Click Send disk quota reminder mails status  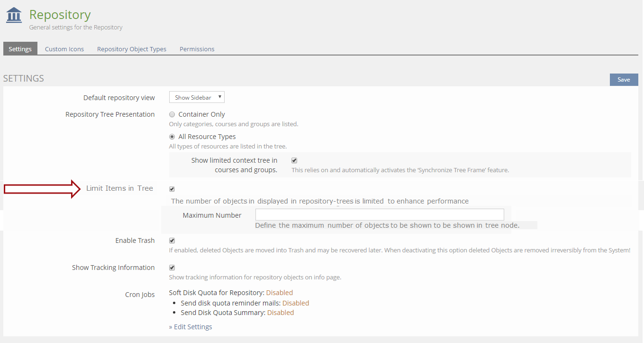[x=295, y=303]
